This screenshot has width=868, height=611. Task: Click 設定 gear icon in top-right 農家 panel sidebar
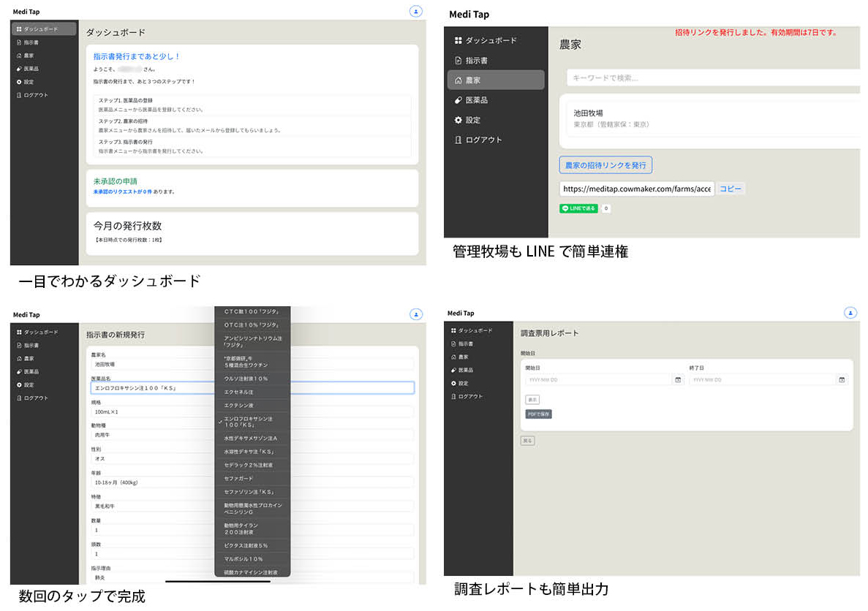(x=458, y=120)
